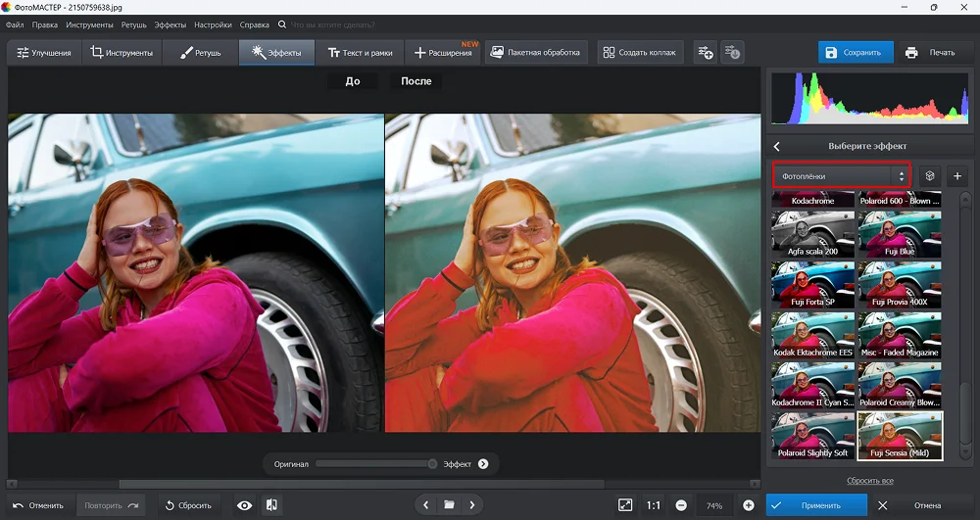Select the Polaroid Slightly Soft effect

coord(812,436)
